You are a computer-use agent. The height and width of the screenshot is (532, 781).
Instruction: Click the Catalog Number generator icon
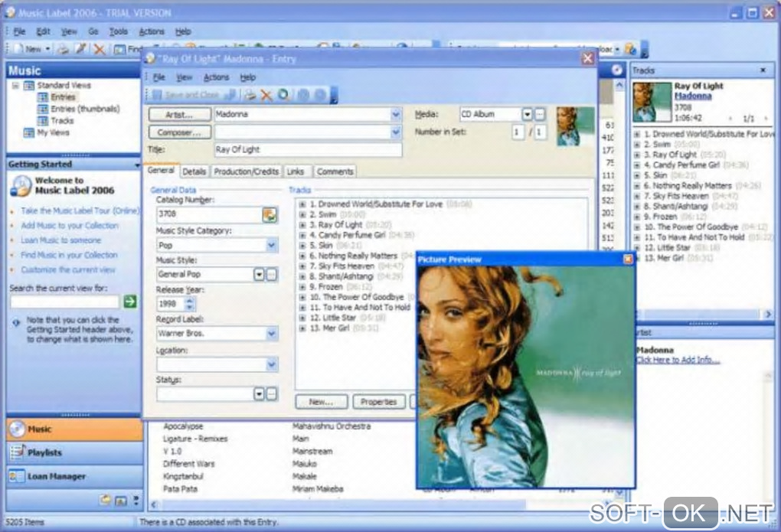click(270, 214)
